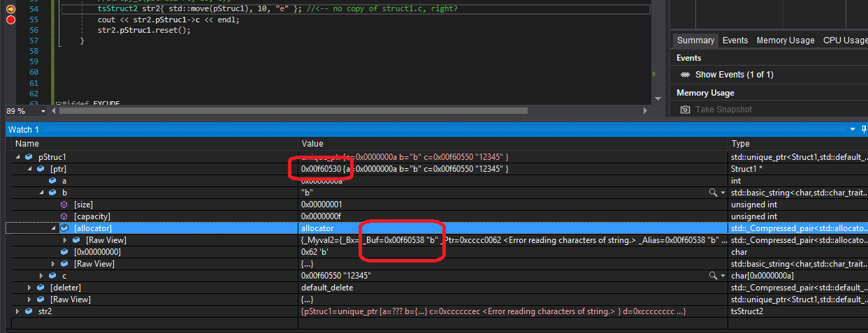Click the cube icon for [0x00000000] element
Screen dimensions: 868x333
click(64, 252)
